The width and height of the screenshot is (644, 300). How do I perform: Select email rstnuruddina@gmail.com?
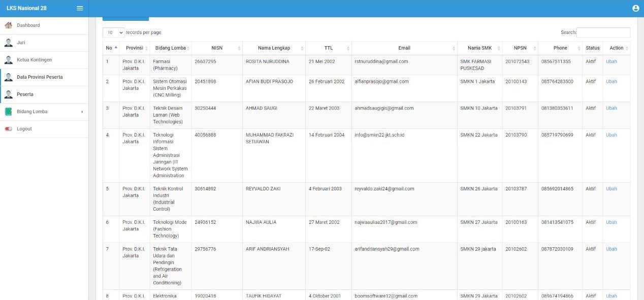381,61
